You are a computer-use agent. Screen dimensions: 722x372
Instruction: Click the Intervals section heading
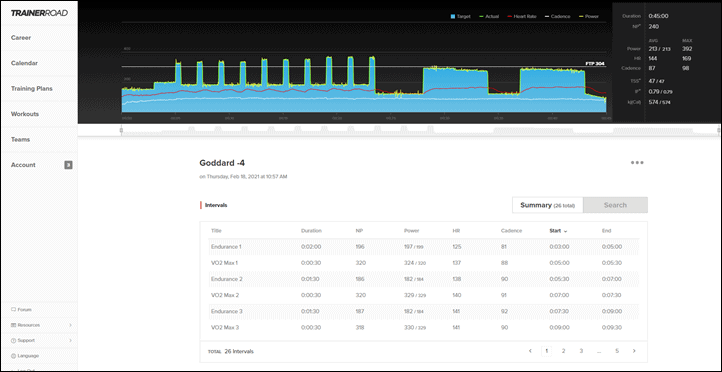point(215,205)
